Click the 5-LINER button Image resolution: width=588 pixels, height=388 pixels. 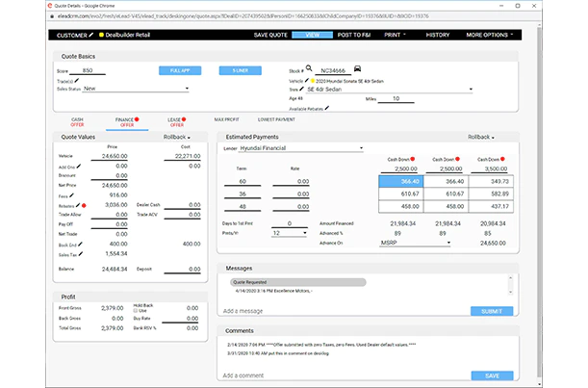tap(240, 70)
